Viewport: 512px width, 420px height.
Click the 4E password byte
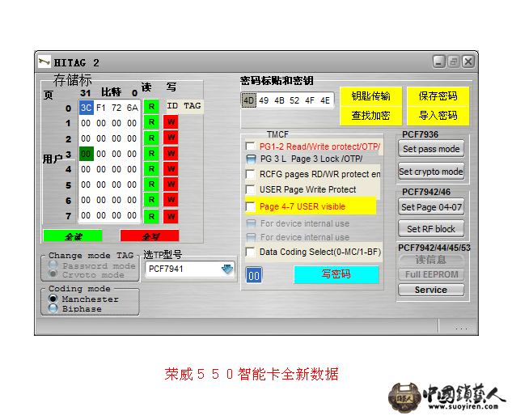[325, 100]
